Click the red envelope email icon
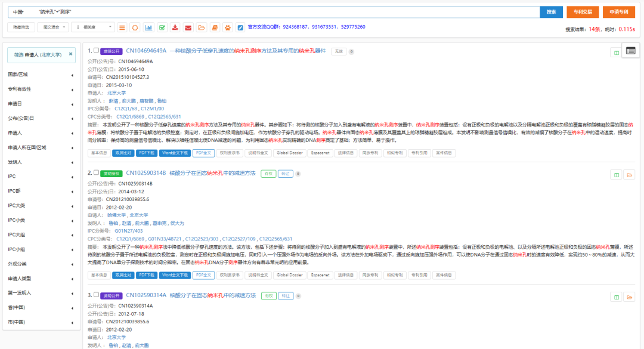Image resolution: width=644 pixels, height=349 pixels. 188,27
